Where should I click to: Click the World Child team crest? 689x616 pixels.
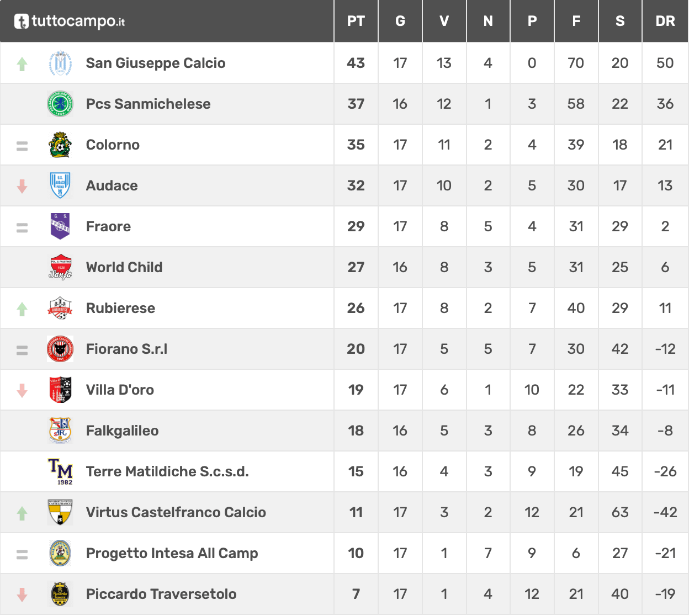[x=60, y=267]
